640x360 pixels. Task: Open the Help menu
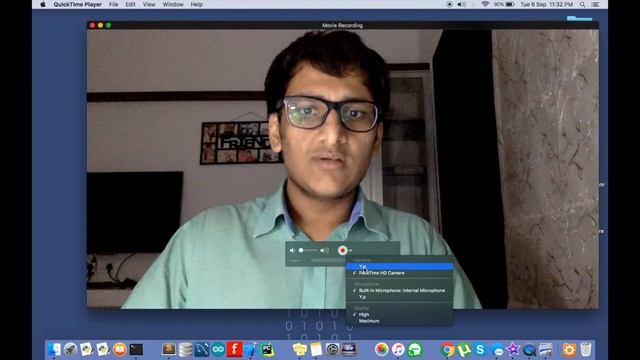(x=197, y=4)
